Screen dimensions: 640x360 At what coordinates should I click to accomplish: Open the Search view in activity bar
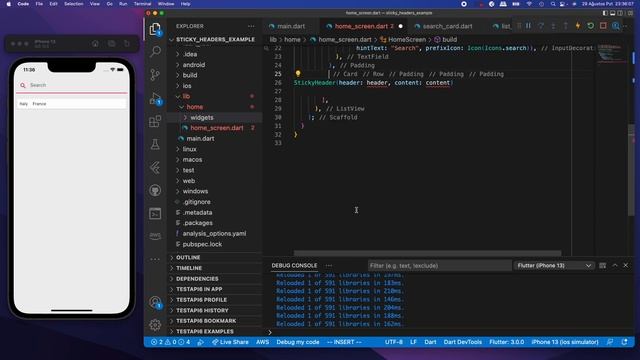155,51
